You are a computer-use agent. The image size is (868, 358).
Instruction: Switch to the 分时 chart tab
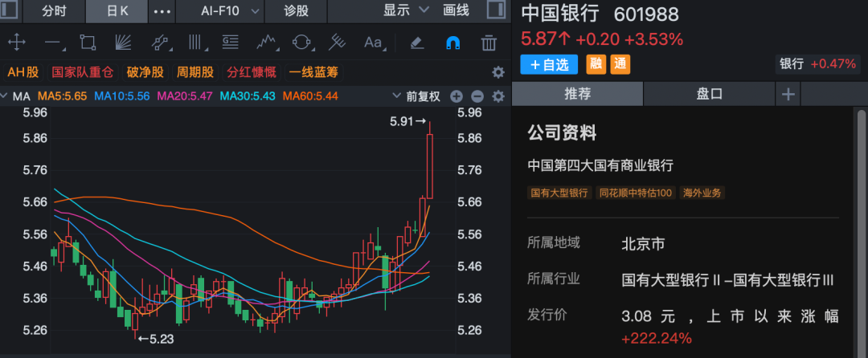(x=55, y=11)
